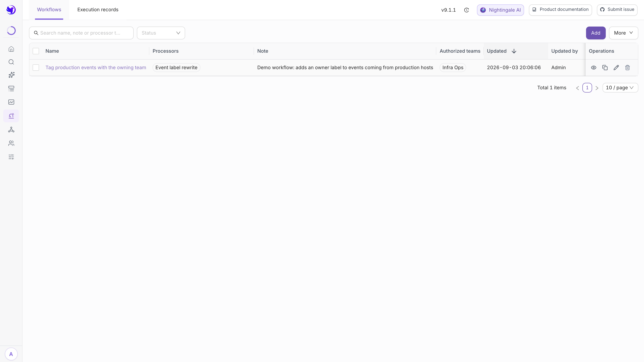Select page 1 in pagination
This screenshot has height=362, width=644.
[587, 88]
